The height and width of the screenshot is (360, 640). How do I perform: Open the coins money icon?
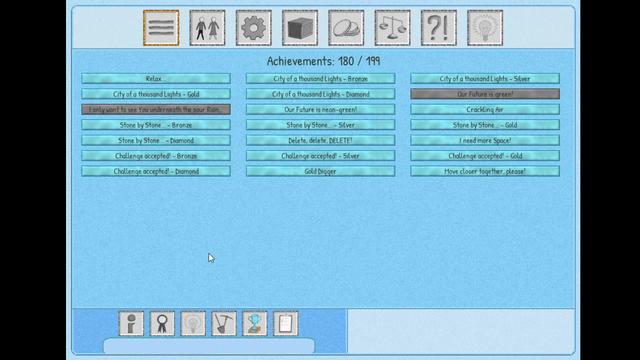(346, 28)
